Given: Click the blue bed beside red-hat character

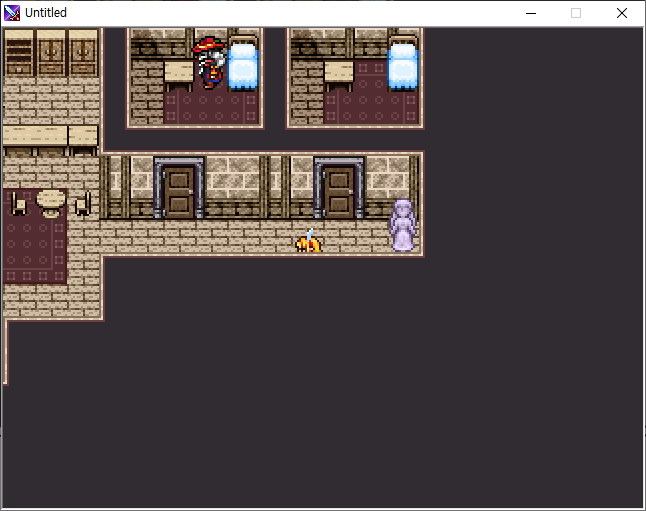Looking at the screenshot, I should pos(243,63).
